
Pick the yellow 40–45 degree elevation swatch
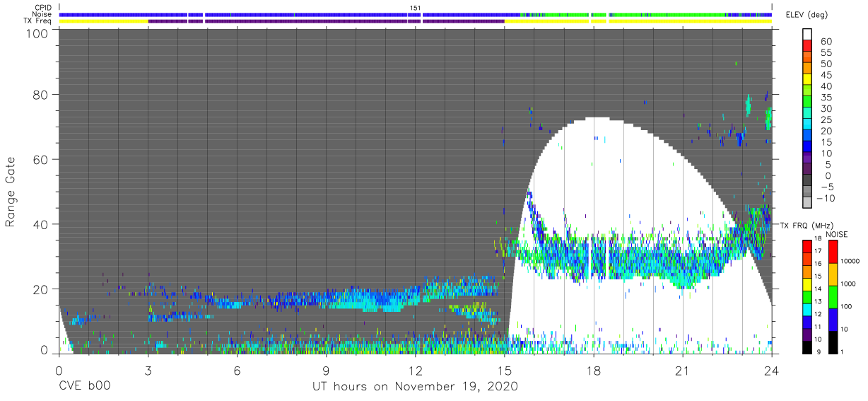[807, 79]
